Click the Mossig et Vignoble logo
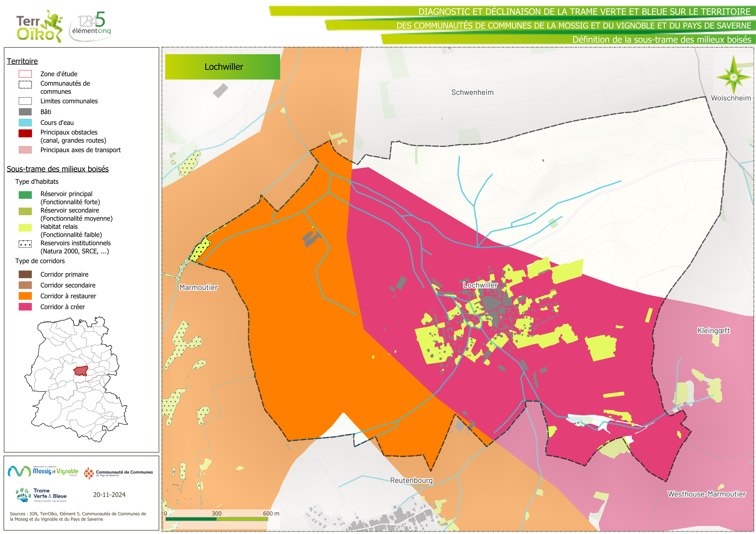 pos(43,471)
